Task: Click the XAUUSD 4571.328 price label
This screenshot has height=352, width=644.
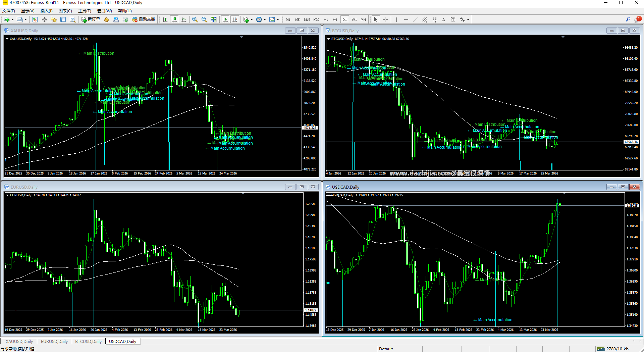Action: click(310, 128)
